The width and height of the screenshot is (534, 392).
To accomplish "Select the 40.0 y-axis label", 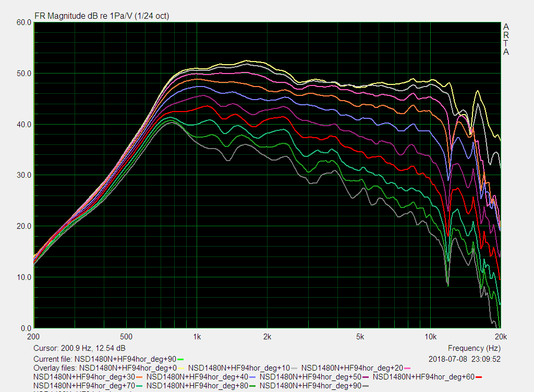I will pyautogui.click(x=24, y=125).
